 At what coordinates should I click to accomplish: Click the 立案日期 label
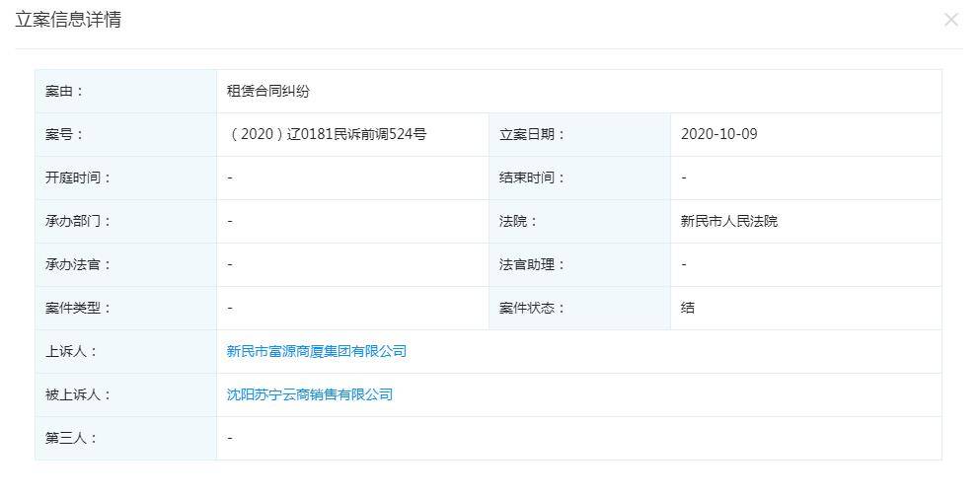[x=532, y=134]
